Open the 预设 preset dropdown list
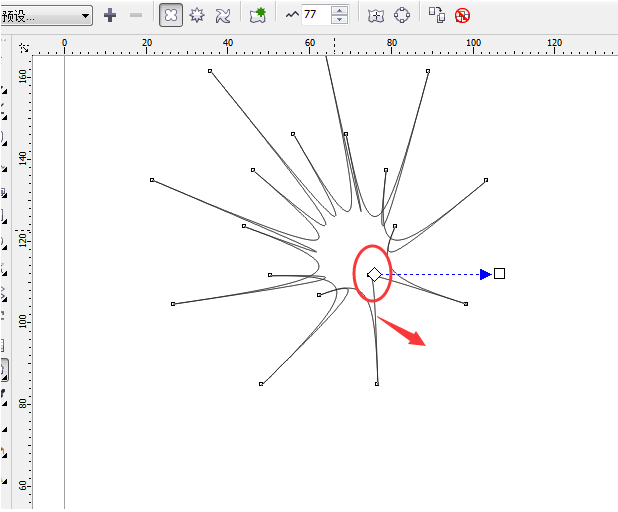Screen dimensions: 618x512 click(x=46, y=16)
